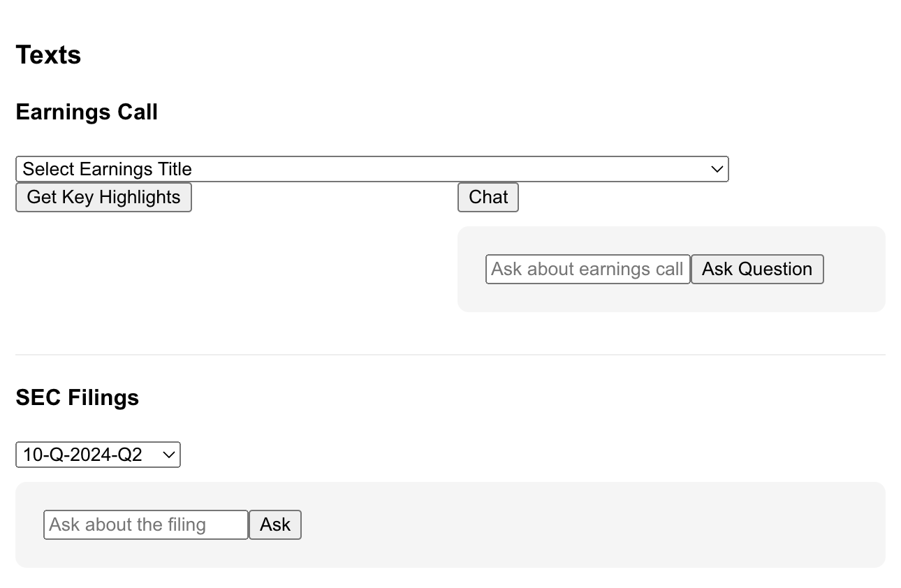Viewport: 901px width, 588px height.
Task: Click the chevron arrow on earnings title selector
Action: click(x=717, y=169)
